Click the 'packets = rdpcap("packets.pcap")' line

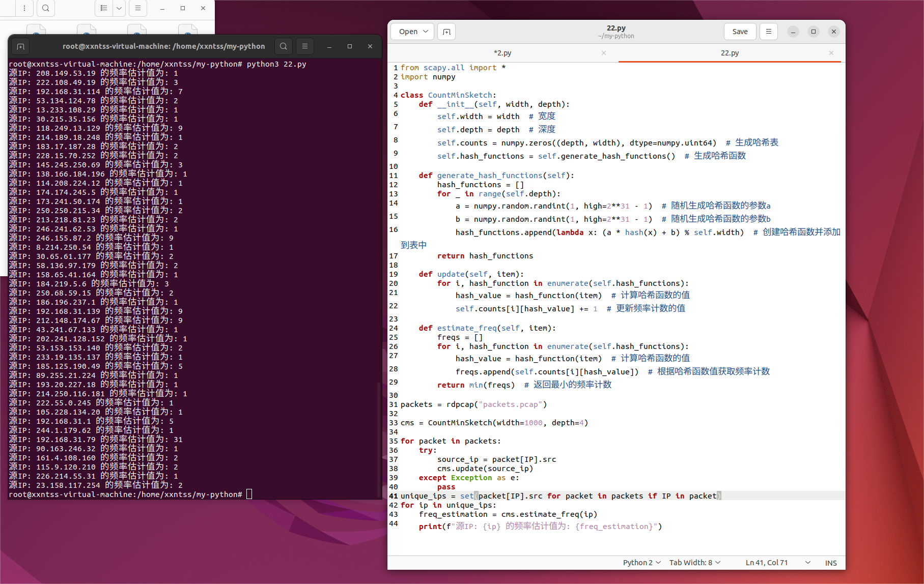point(473,404)
